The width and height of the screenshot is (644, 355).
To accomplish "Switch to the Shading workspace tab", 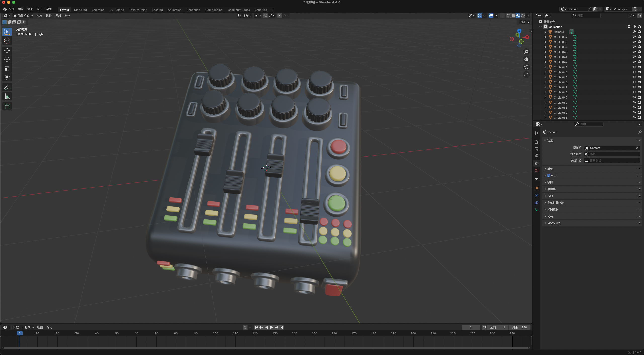I will pos(157,10).
